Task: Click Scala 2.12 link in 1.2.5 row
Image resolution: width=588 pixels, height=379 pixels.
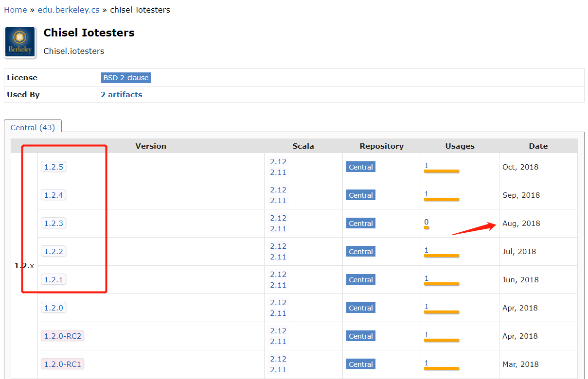Action: pyautogui.click(x=278, y=162)
